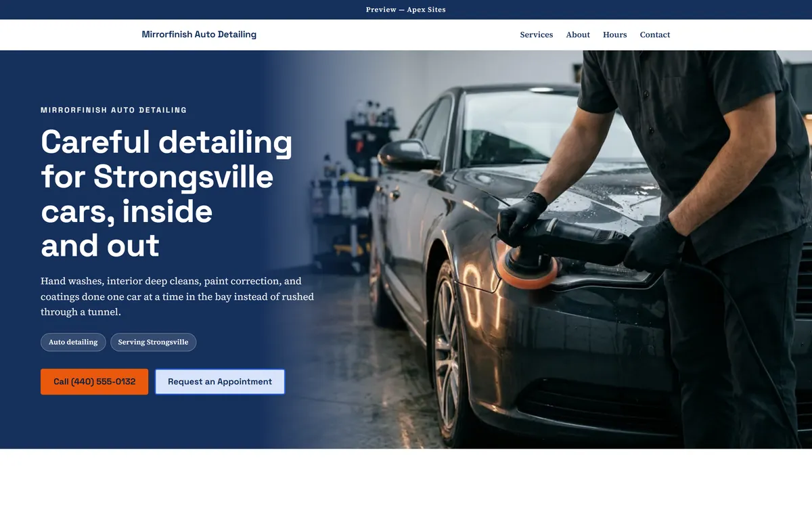Click the Mirrorfinish Auto Detailing header logo
Viewport: 812px width, 509px height.
coord(199,35)
